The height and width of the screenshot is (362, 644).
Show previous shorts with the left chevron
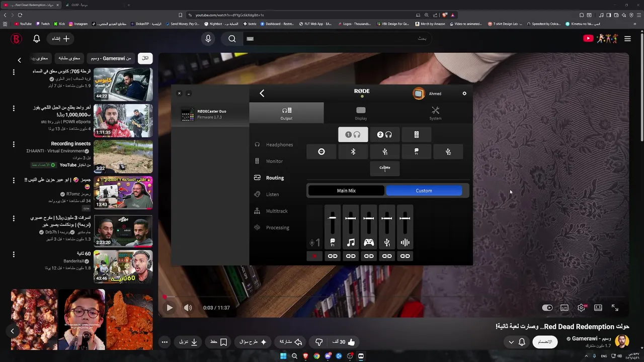tap(12, 331)
